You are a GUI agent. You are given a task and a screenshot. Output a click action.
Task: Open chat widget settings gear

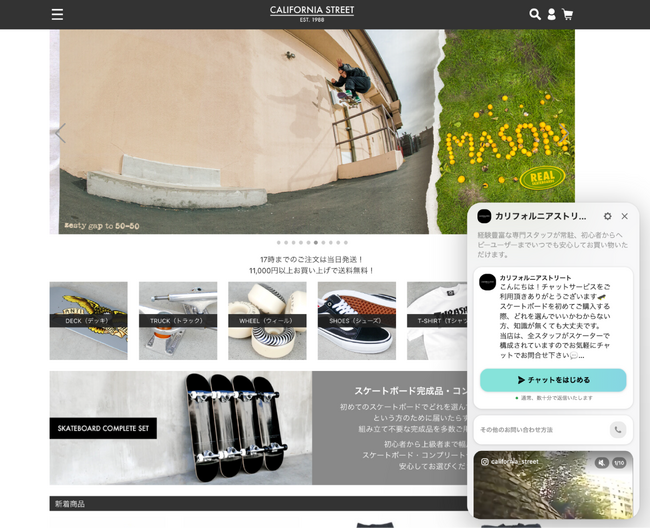coord(607,216)
